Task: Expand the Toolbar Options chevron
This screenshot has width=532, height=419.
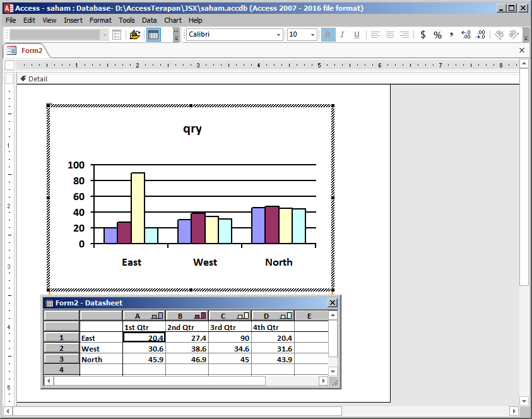Action: point(175,35)
